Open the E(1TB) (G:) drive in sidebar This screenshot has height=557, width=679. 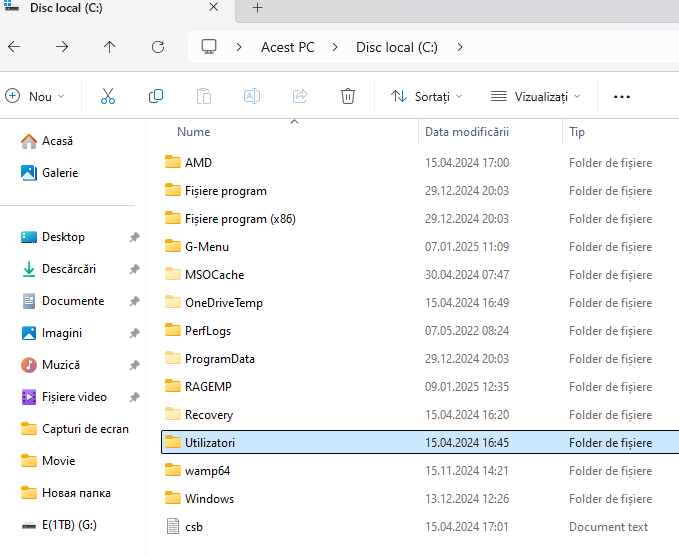pyautogui.click(x=68, y=525)
